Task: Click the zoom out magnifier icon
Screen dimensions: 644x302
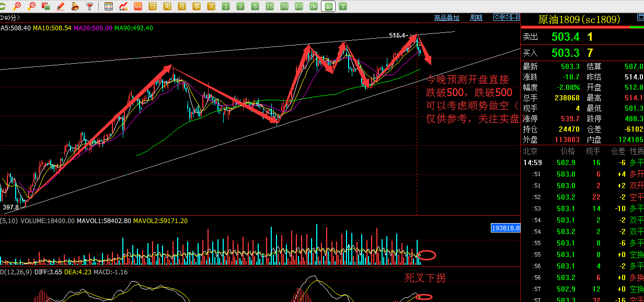Action: point(32,6)
